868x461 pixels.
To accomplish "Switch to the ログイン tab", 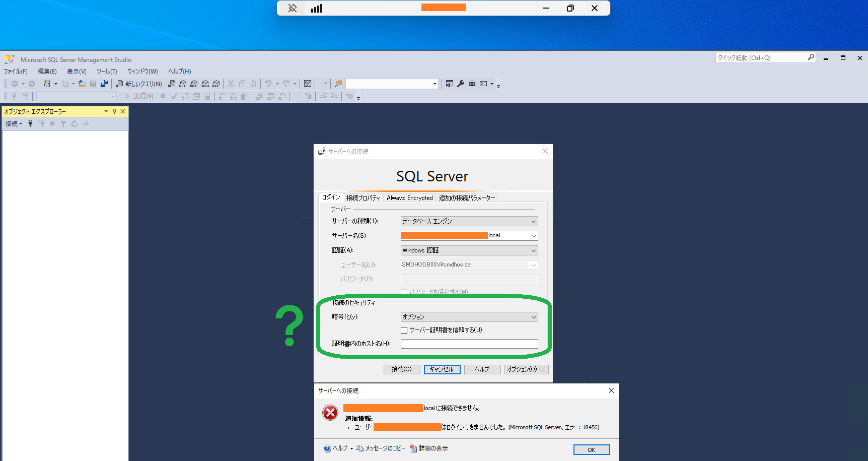I will (331, 197).
